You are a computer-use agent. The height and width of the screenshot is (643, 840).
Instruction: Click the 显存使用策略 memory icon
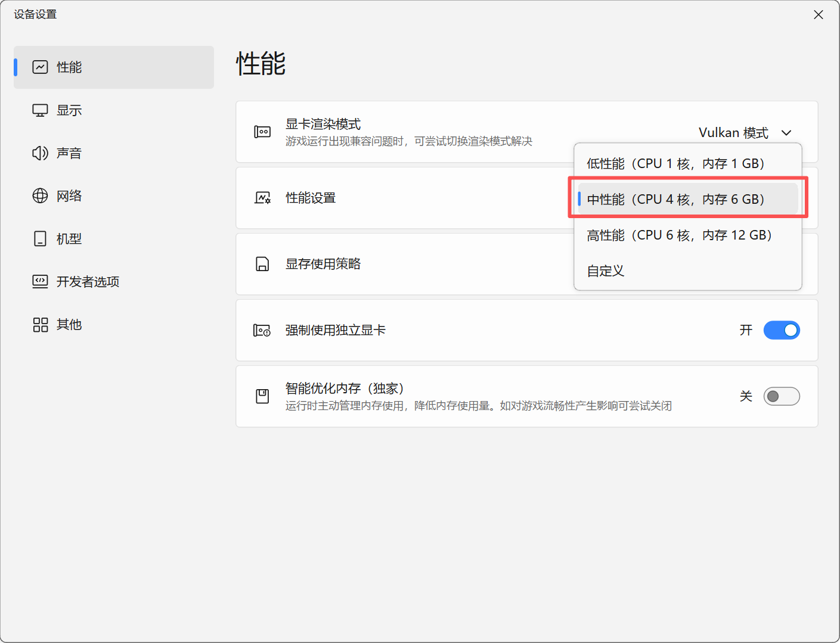pyautogui.click(x=262, y=264)
